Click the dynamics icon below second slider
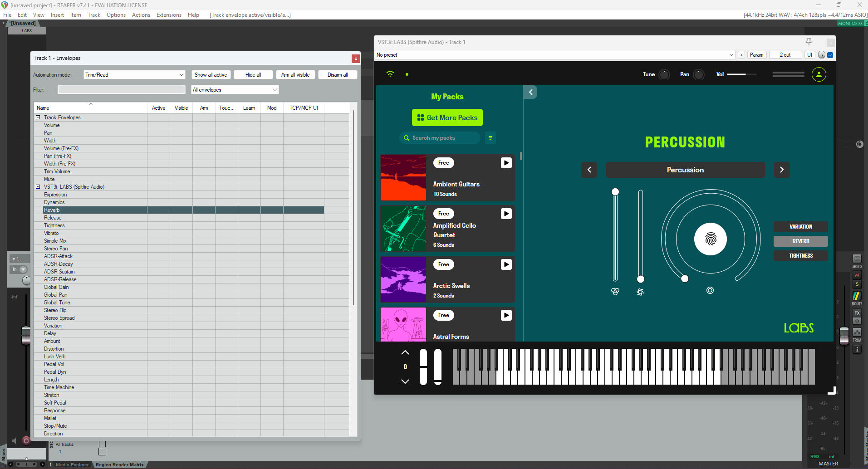 point(640,292)
